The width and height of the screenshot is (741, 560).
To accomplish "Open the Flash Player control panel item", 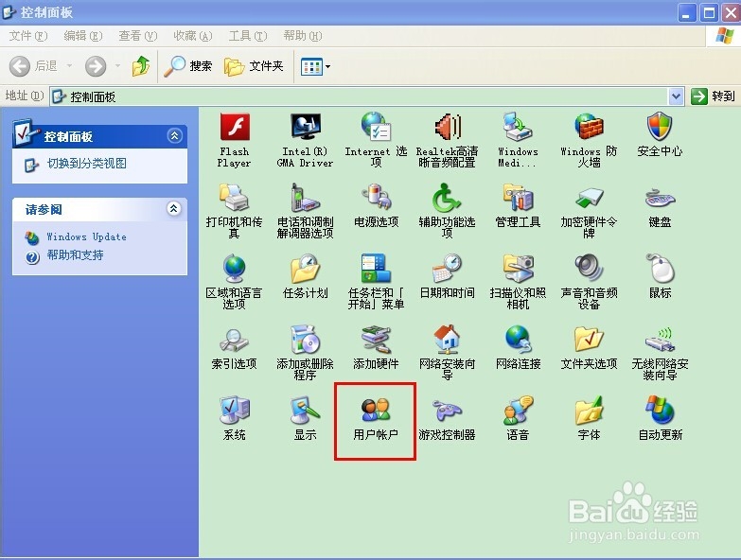I will click(x=235, y=140).
